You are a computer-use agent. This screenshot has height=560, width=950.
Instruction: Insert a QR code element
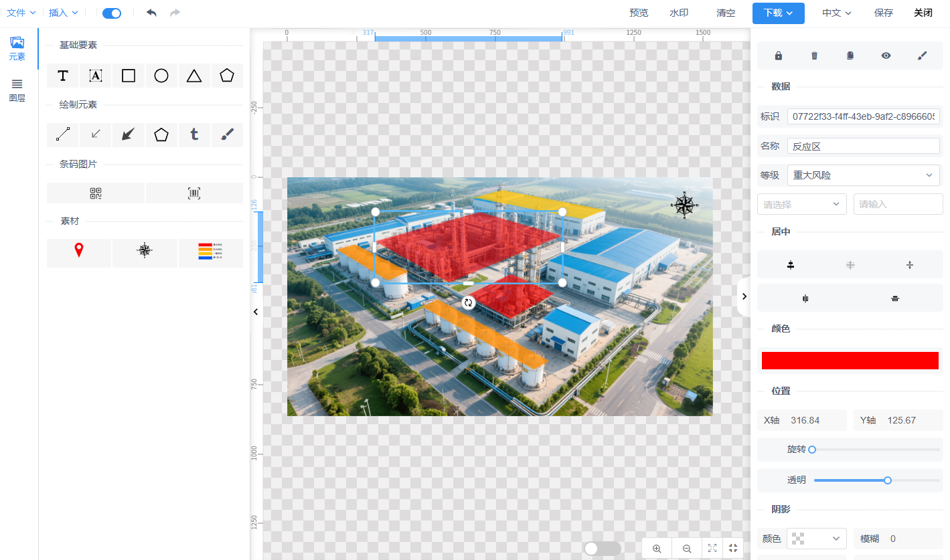pos(96,193)
